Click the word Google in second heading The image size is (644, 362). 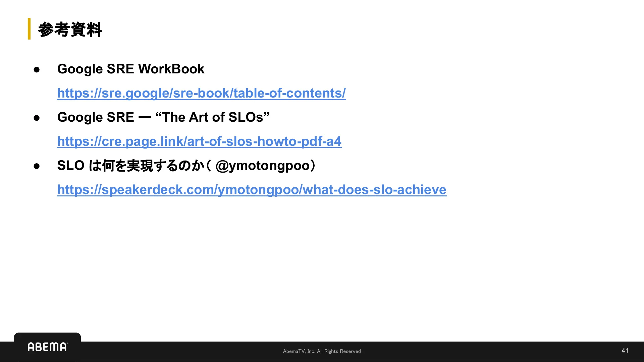coord(79,117)
